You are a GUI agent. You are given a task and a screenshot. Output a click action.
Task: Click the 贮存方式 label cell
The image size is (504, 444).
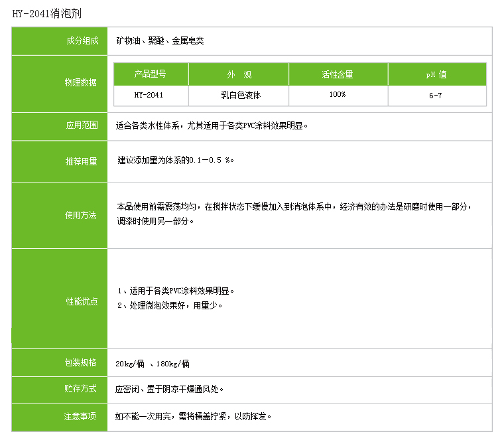81,389
